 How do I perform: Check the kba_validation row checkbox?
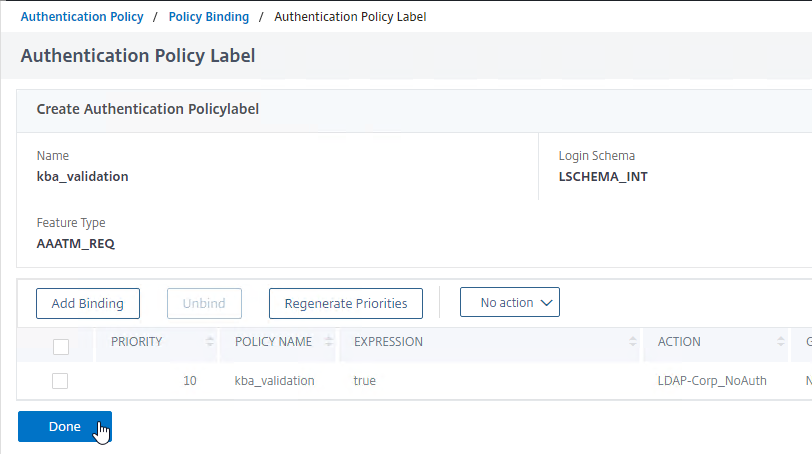pyautogui.click(x=60, y=381)
